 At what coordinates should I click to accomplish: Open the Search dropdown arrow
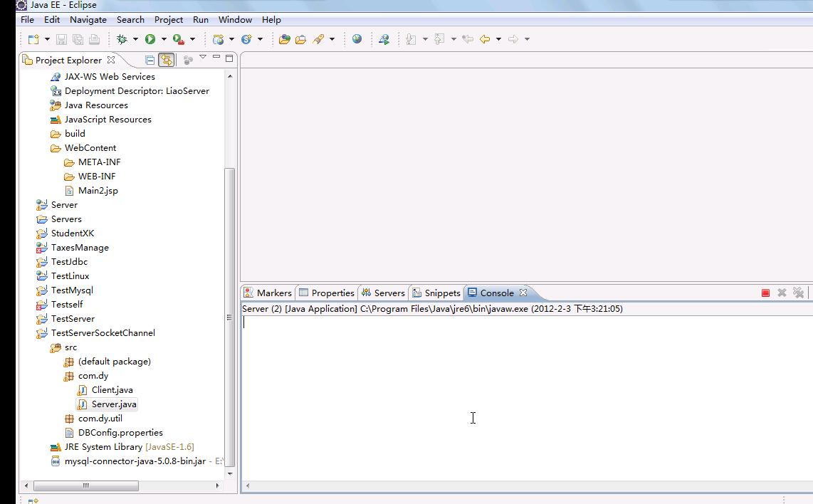coord(332,39)
